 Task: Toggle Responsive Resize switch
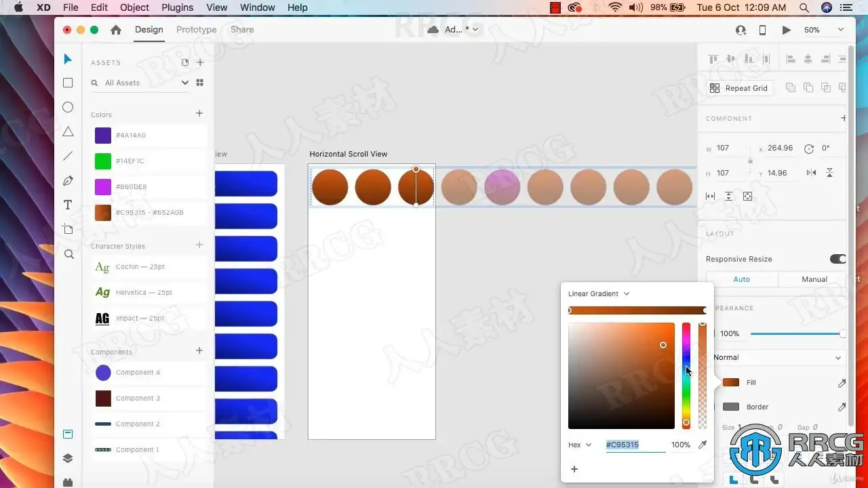pos(838,259)
